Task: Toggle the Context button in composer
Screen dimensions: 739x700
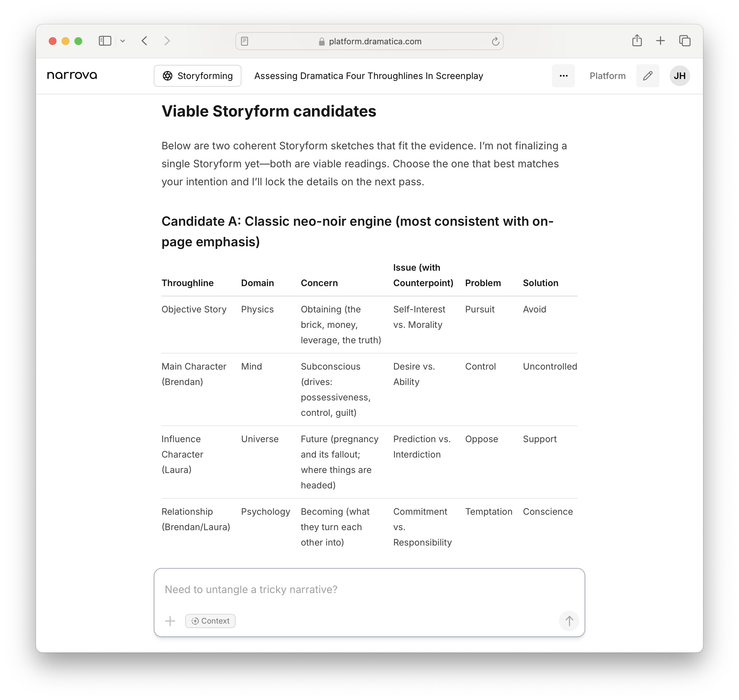Action: click(210, 621)
